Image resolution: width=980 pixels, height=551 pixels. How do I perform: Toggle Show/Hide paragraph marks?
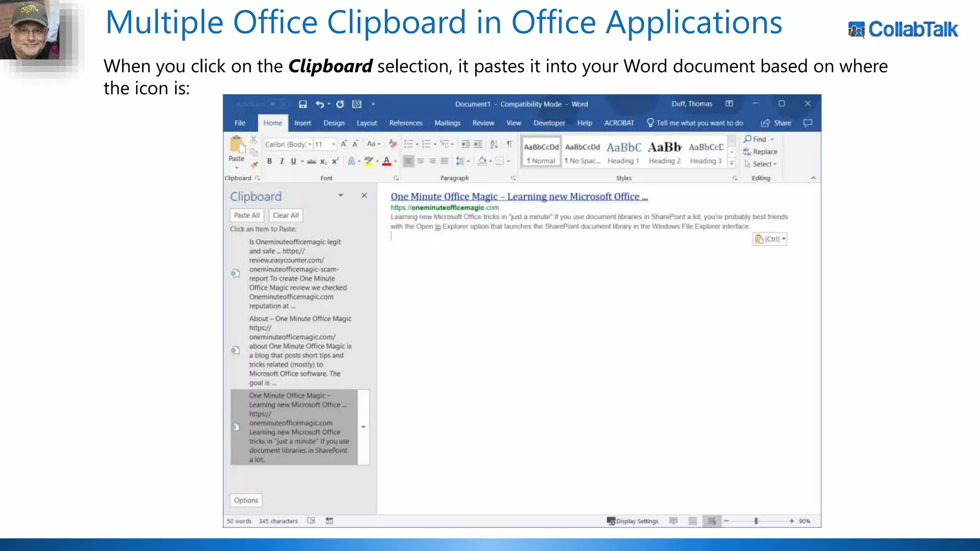510,144
